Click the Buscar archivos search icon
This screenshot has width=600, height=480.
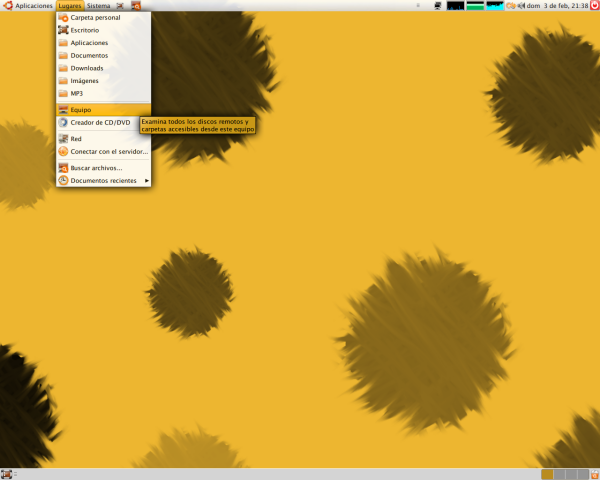point(64,168)
